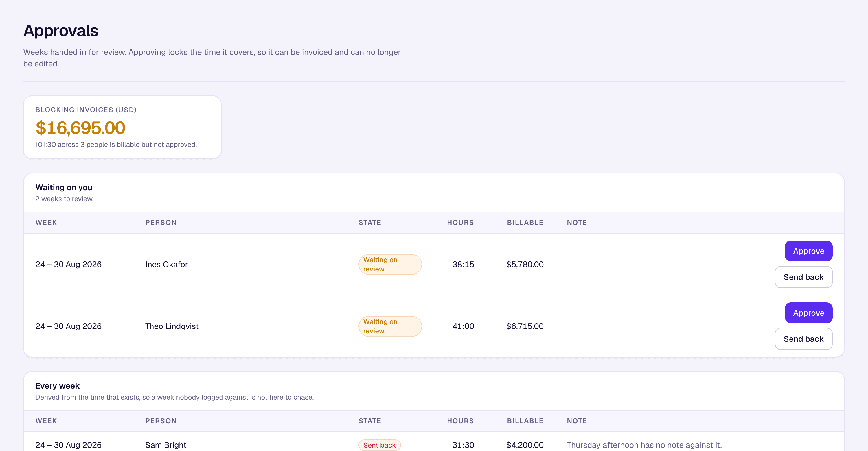Click Ines Okafor's 'Waiting on review' badge
868x451 pixels.
click(x=390, y=264)
